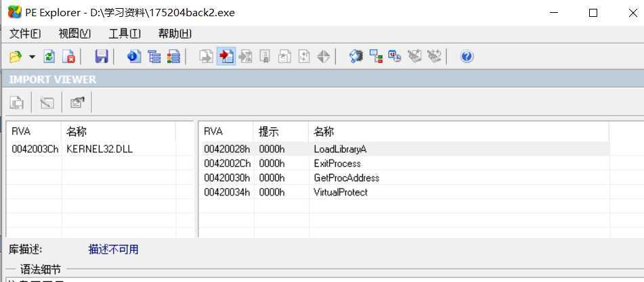644x282 pixels.
Task: Minimize the PE Explorer window
Action: [x=555, y=13]
